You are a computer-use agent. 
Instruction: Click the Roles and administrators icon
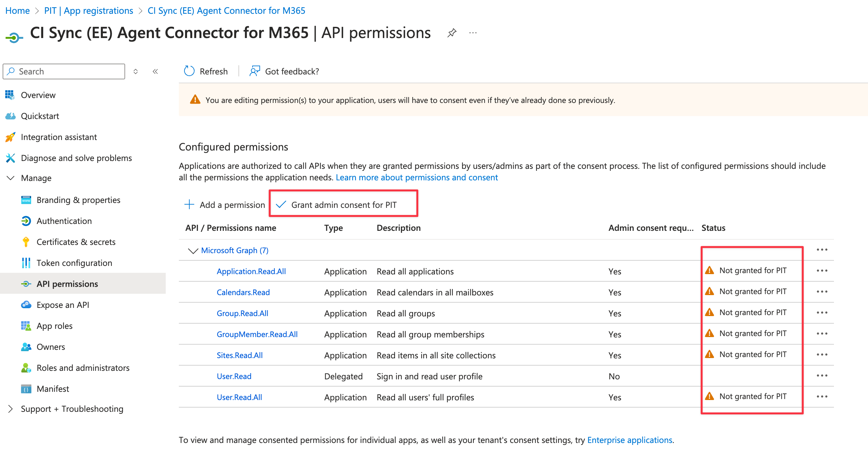pos(26,368)
